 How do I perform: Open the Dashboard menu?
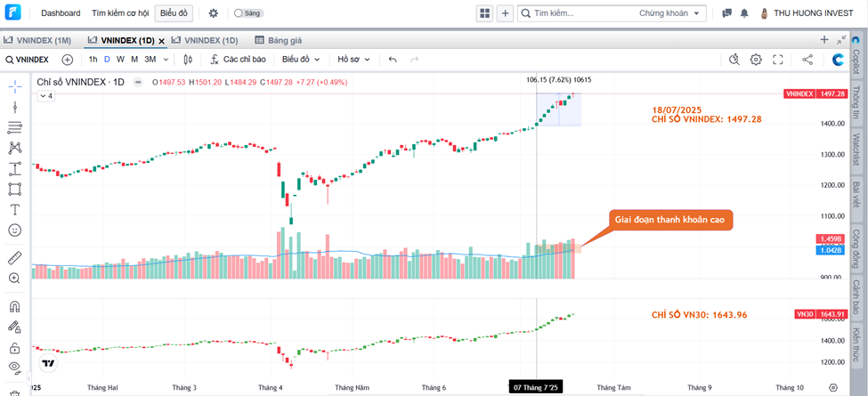[61, 13]
